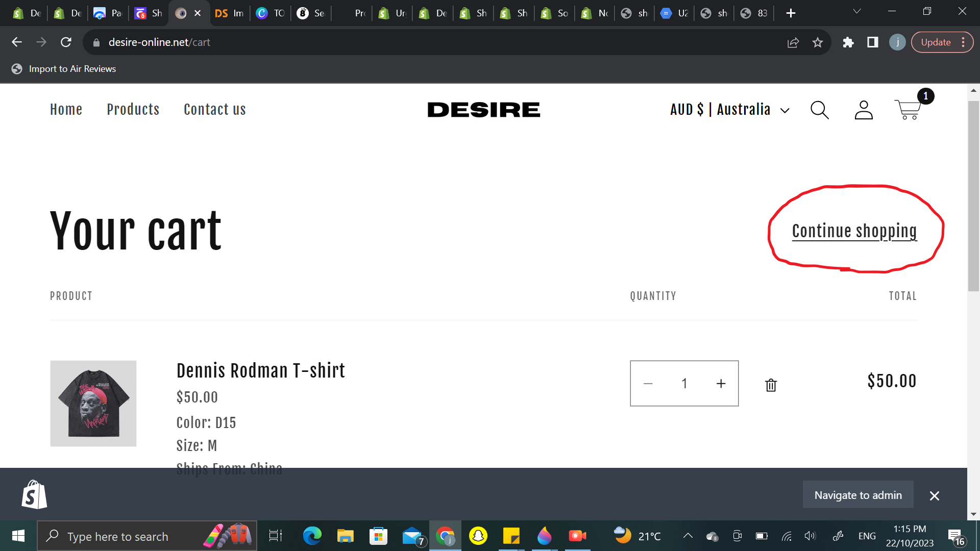The height and width of the screenshot is (551, 980).
Task: Click the share page icon in address bar
Action: click(x=793, y=42)
